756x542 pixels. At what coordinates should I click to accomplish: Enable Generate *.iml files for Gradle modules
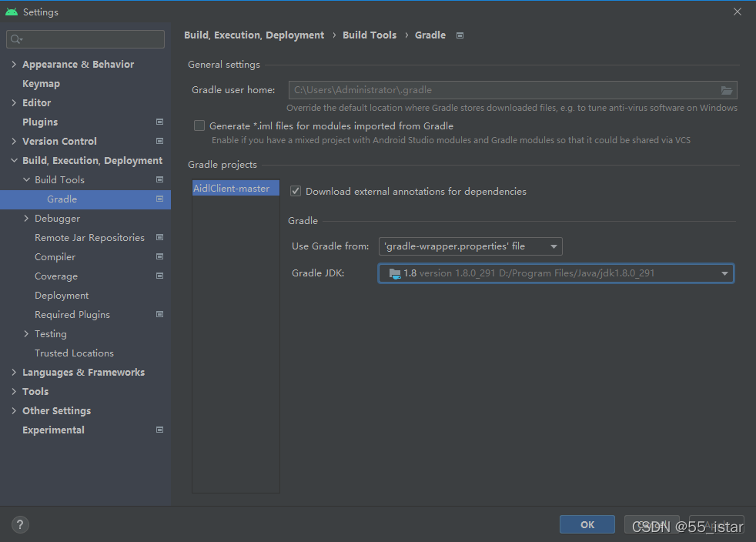pos(199,125)
